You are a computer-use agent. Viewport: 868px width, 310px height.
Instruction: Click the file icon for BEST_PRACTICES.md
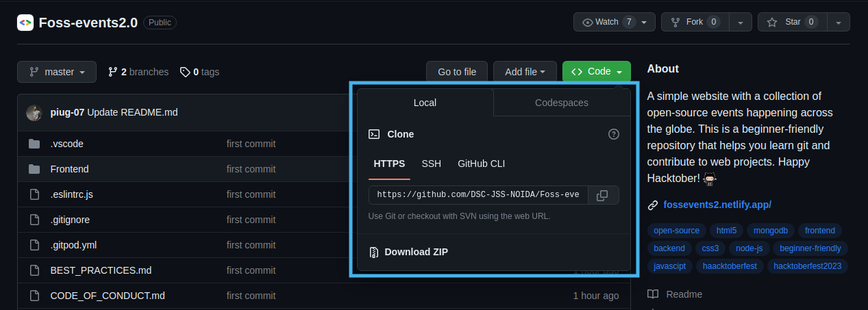pos(34,270)
